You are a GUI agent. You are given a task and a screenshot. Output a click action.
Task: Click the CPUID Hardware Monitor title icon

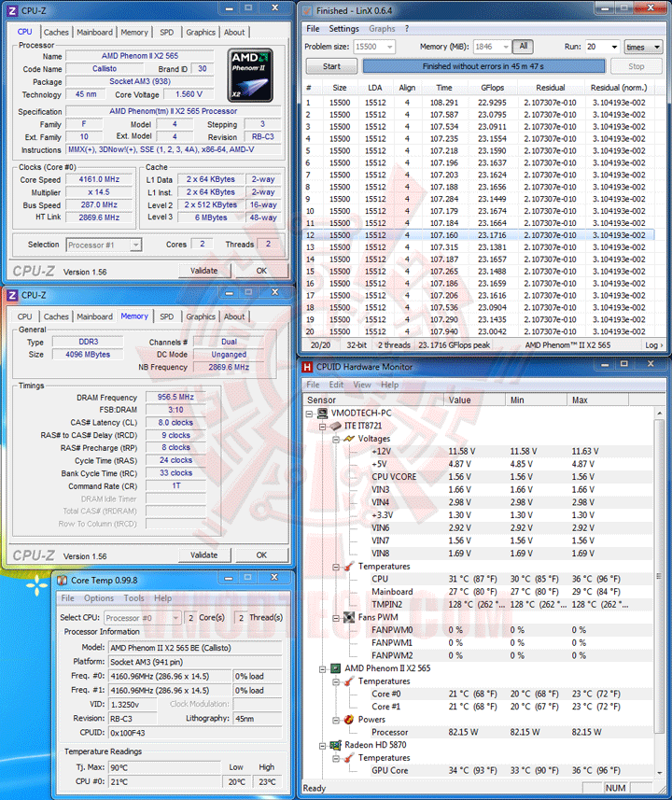pyautogui.click(x=307, y=367)
